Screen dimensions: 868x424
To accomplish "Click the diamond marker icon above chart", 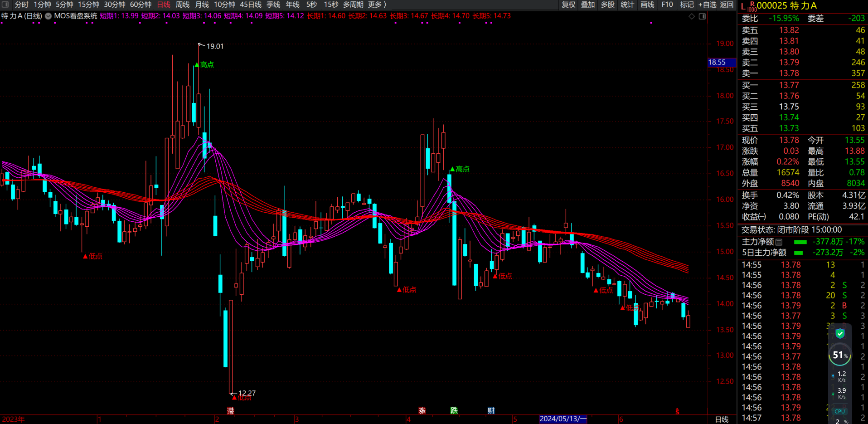I will pyautogui.click(x=692, y=16).
